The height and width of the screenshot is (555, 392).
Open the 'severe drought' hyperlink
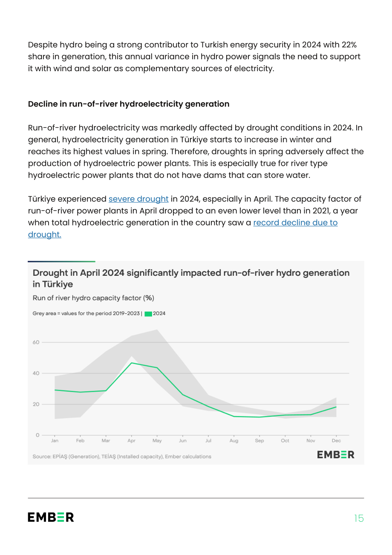click(138, 199)
